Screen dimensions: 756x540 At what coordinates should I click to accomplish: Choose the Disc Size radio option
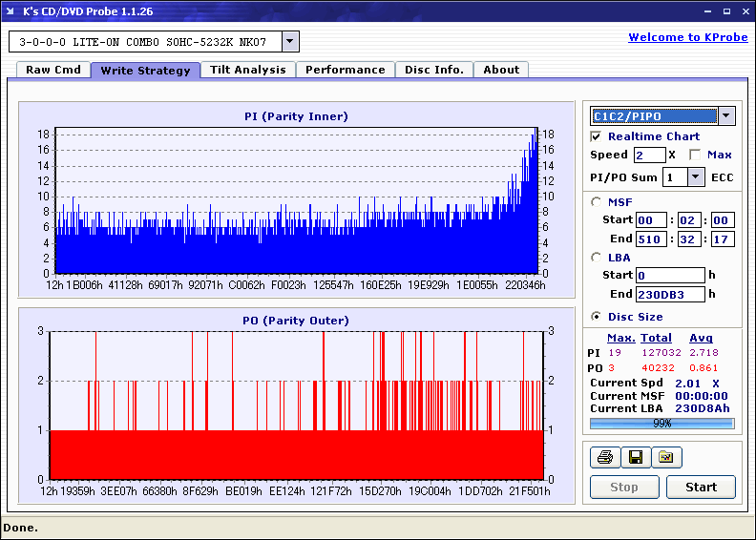coord(597,317)
